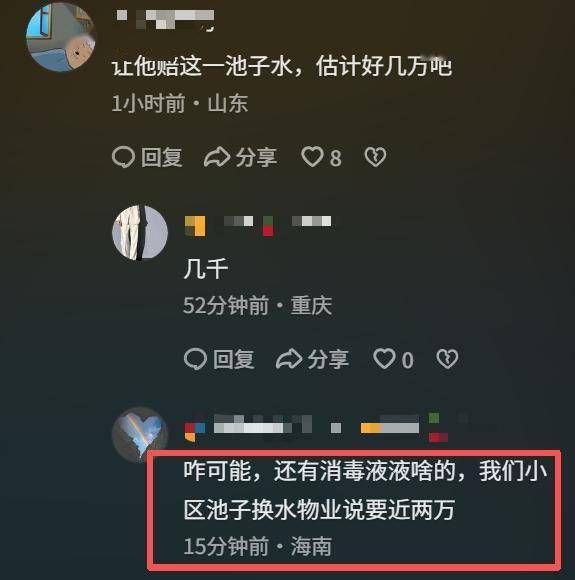Open blurred username of top commenter
Viewport: 575px width, 580px height.
pos(165,20)
